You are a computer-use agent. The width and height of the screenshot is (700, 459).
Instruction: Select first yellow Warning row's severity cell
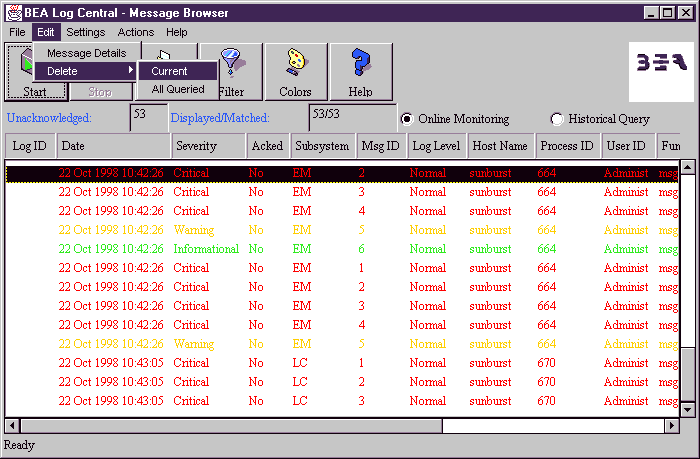[x=194, y=230]
